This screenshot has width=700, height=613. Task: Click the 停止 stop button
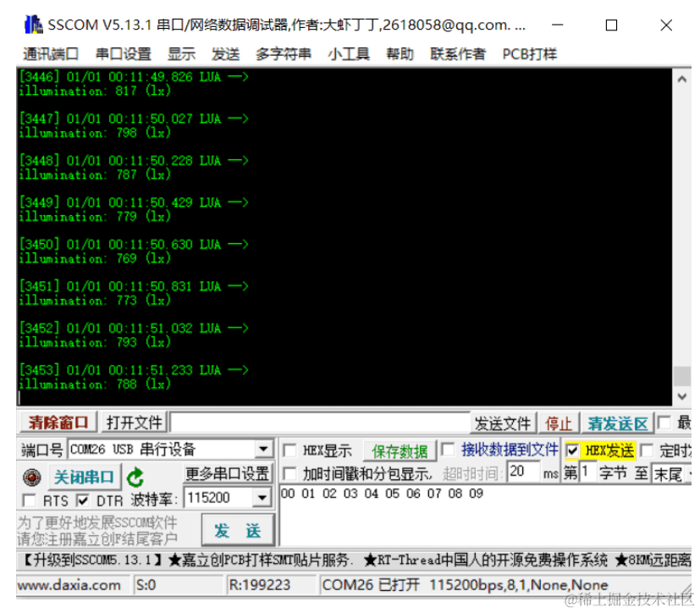pyautogui.click(x=559, y=422)
